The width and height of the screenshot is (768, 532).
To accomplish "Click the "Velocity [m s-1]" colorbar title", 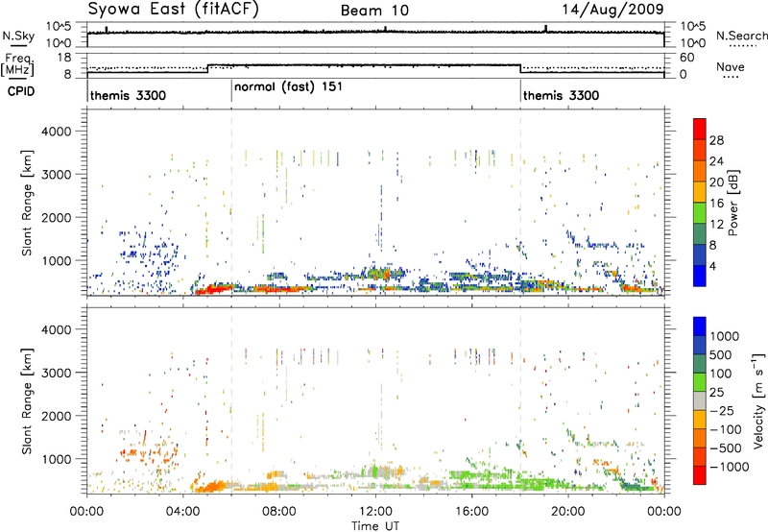I will [x=758, y=400].
